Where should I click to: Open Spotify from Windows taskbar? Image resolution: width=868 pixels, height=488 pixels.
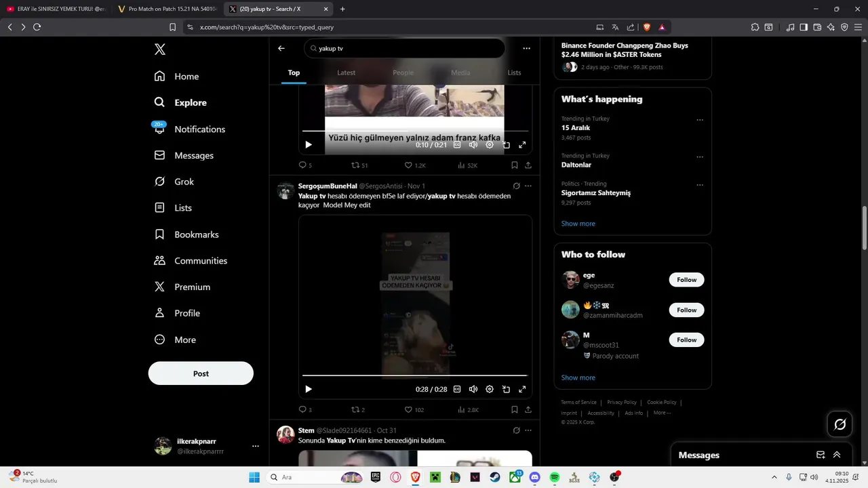[x=555, y=477]
